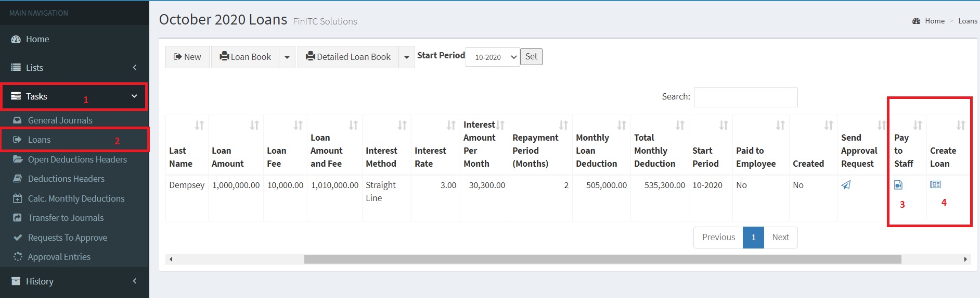Screen dimensions: 980x298
Task: Click the Home dashboard icon in sidebar
Action: (x=16, y=39)
